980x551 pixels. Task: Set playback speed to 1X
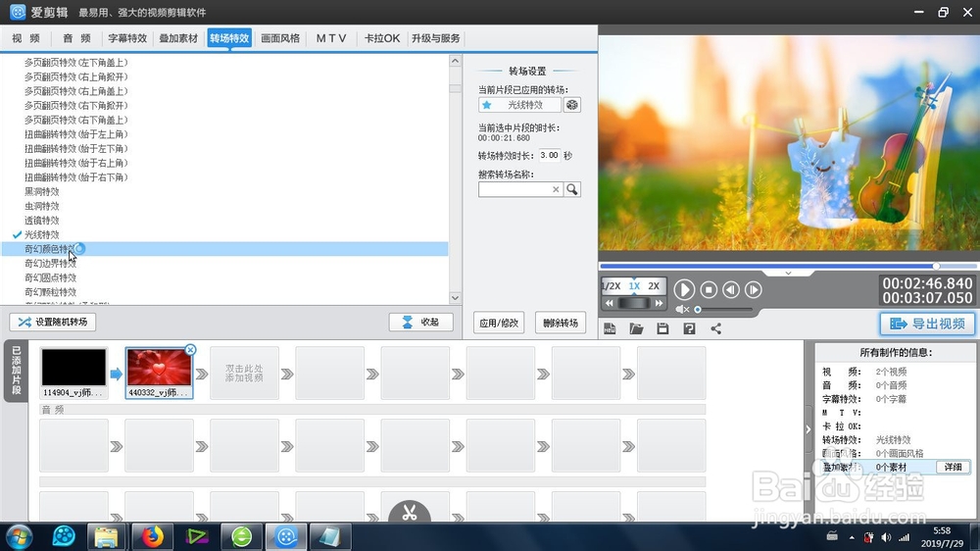tap(634, 286)
